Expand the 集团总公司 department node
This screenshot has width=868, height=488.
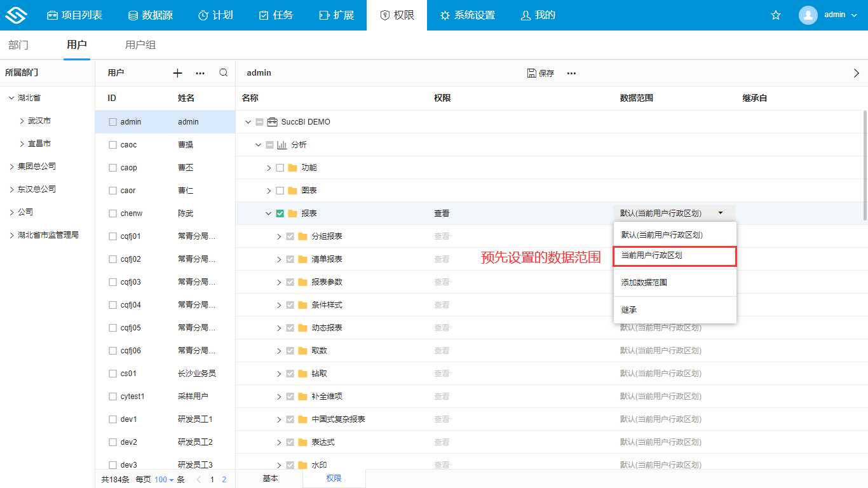[11, 166]
